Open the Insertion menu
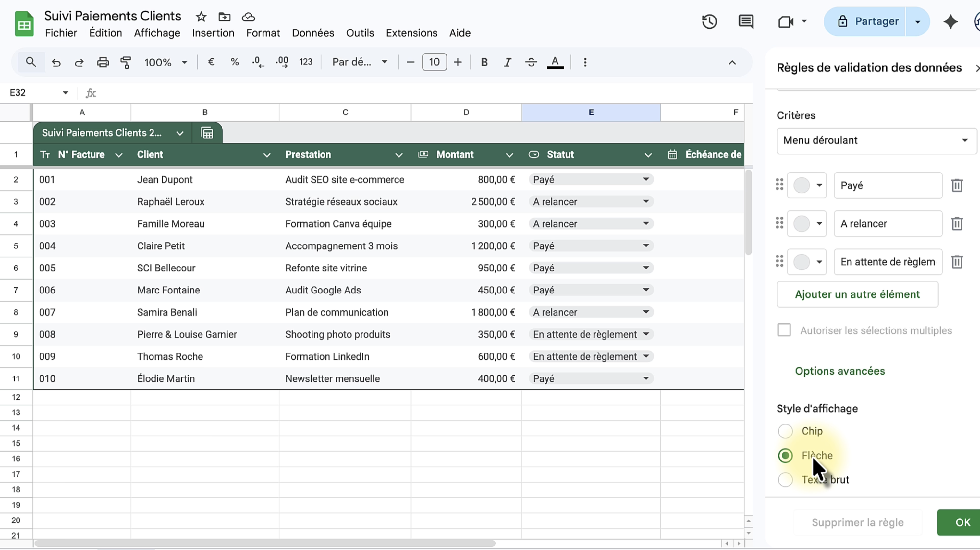Screen dimensions: 980x550 tap(213, 33)
